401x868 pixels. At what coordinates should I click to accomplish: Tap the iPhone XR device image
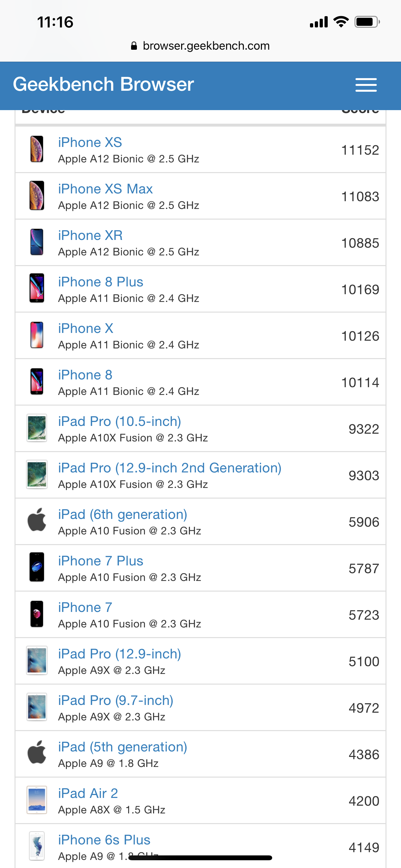(x=37, y=242)
